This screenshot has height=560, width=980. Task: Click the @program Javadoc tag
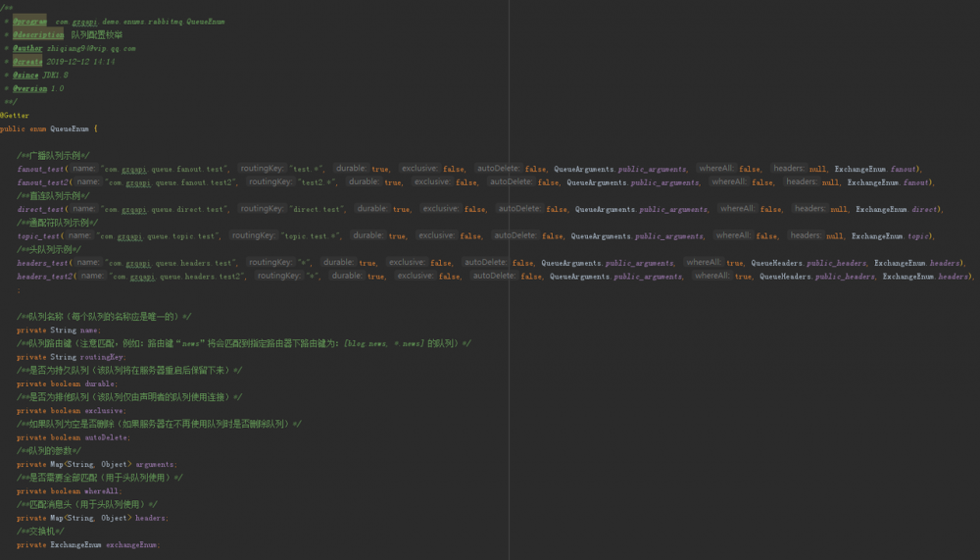[x=29, y=22]
